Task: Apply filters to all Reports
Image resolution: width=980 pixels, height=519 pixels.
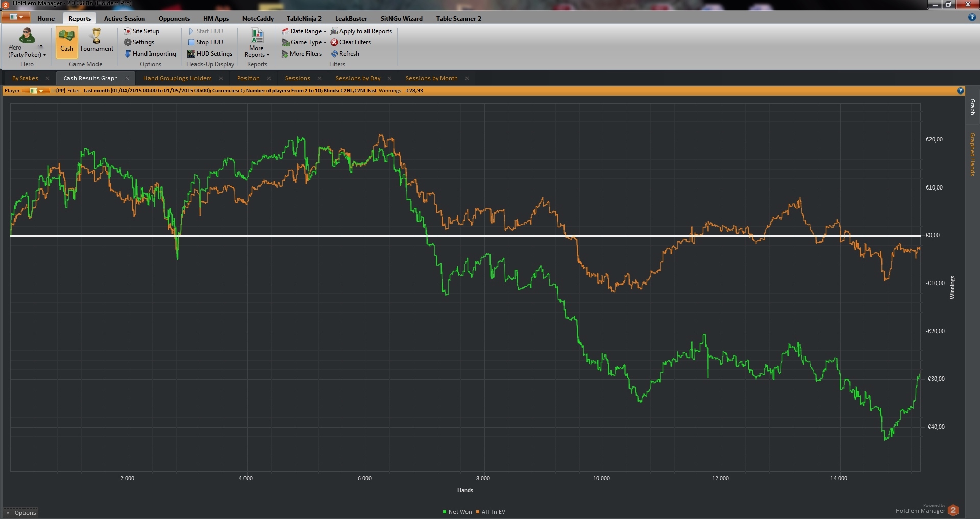Action: point(361,31)
